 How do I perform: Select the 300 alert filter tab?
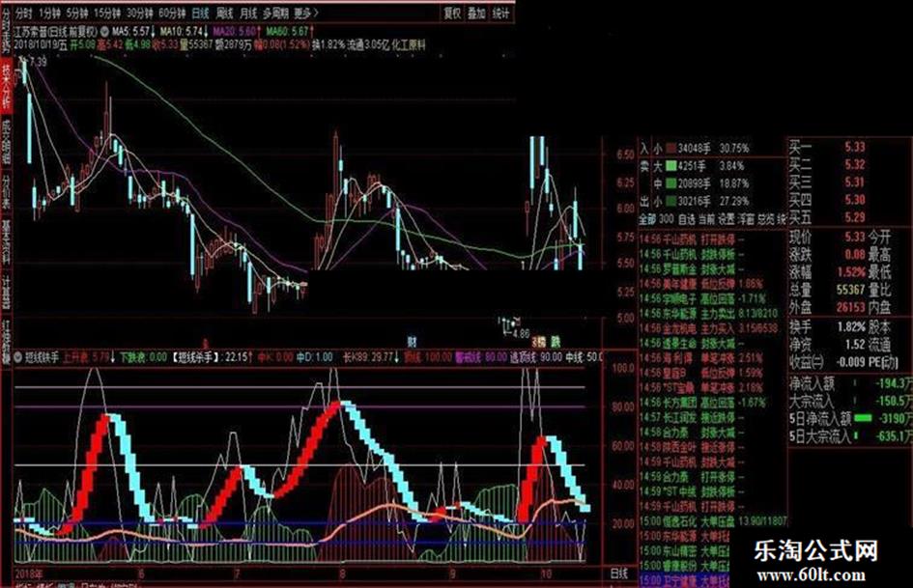[666, 219]
